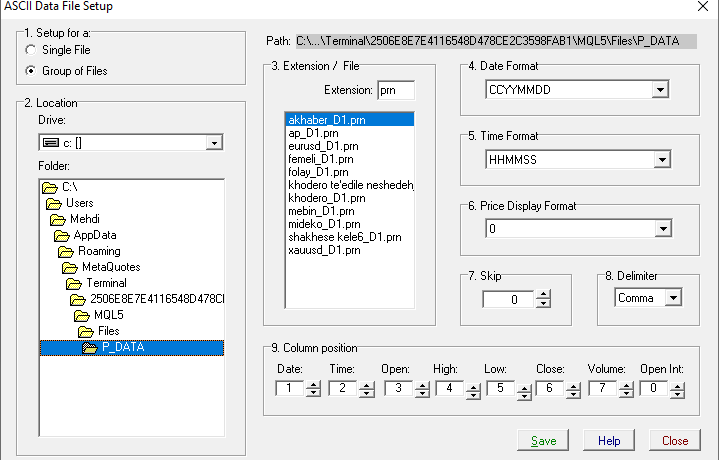Open the Price Display Format dropdown
The height and width of the screenshot is (460, 719).
(x=663, y=229)
